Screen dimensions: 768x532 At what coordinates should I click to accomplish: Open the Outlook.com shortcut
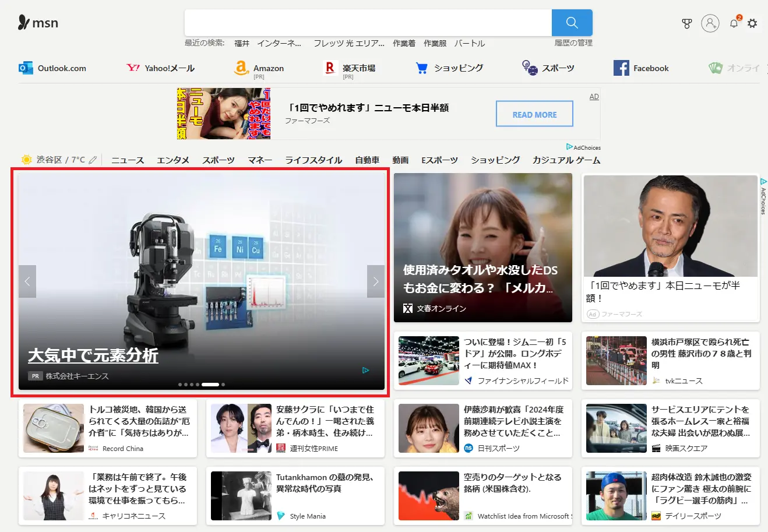(52, 68)
